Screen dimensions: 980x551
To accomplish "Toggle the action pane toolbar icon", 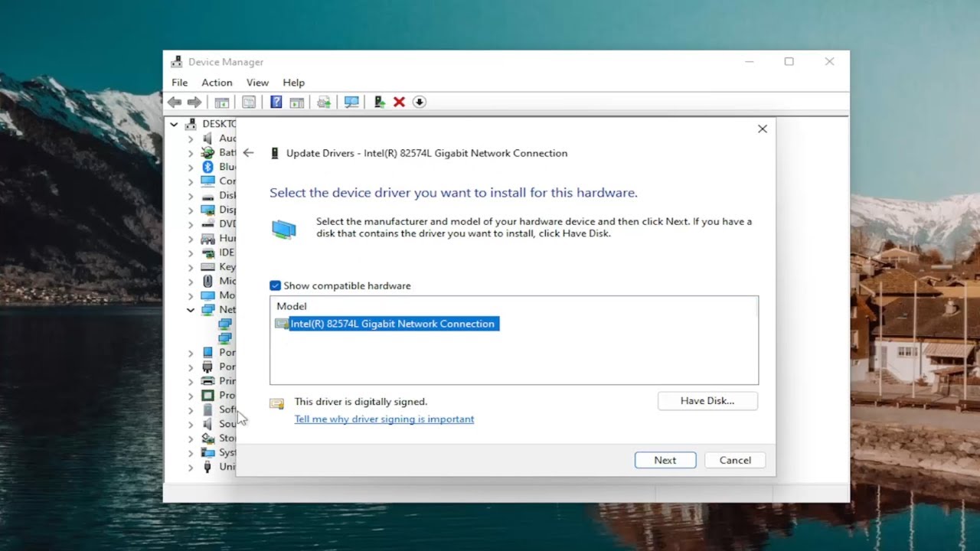I will click(x=297, y=102).
